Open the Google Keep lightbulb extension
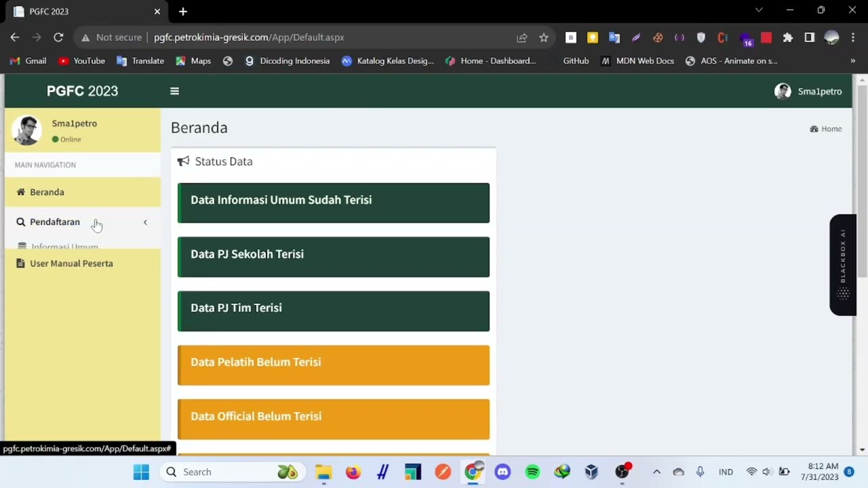The width and height of the screenshot is (868, 488). pyautogui.click(x=593, y=37)
